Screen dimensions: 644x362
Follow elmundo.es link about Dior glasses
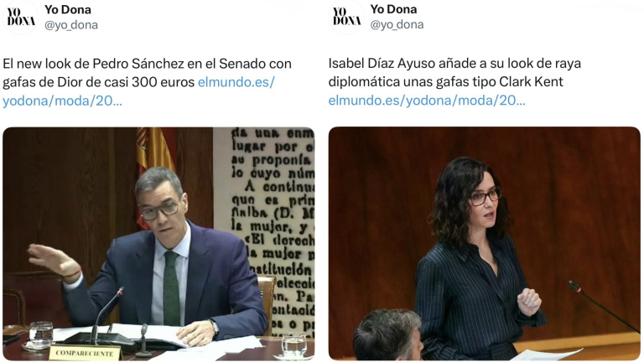236,82
